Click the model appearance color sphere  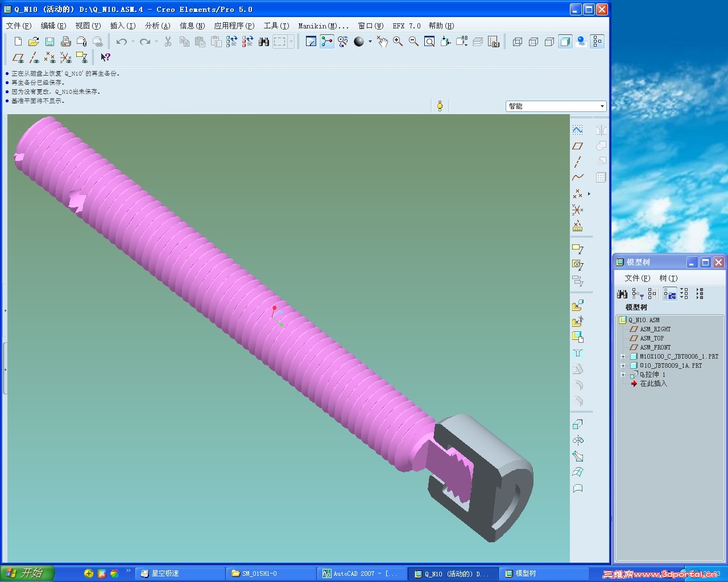[359, 41]
